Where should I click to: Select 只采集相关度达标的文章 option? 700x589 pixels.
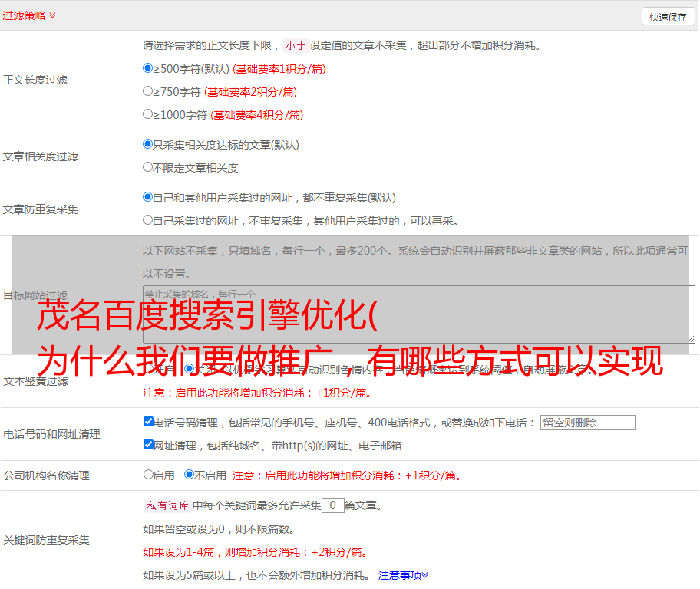148,143
